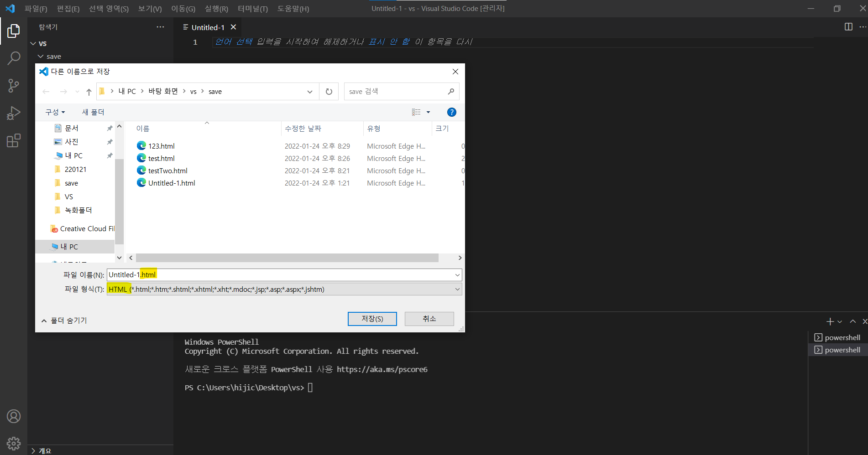The height and width of the screenshot is (455, 868).
Task: Open Run and Debug view
Action: [14, 113]
